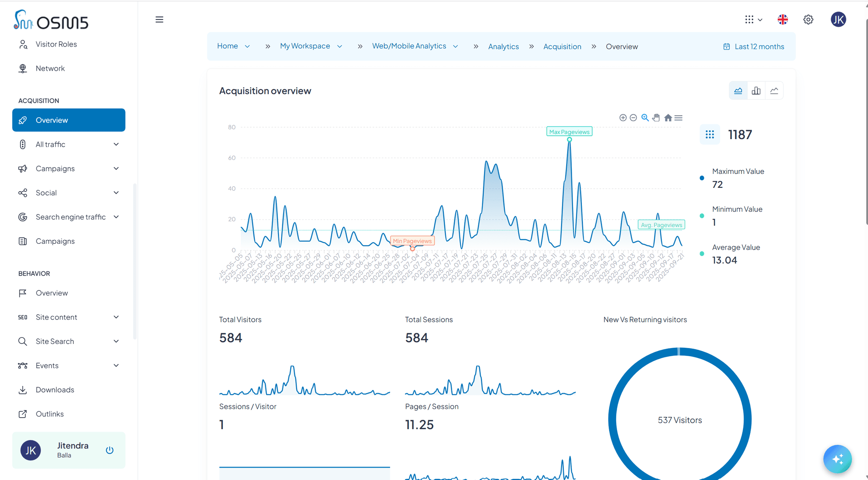Open the My Workspace breadcrumb dropdown
868x480 pixels.
pos(339,46)
